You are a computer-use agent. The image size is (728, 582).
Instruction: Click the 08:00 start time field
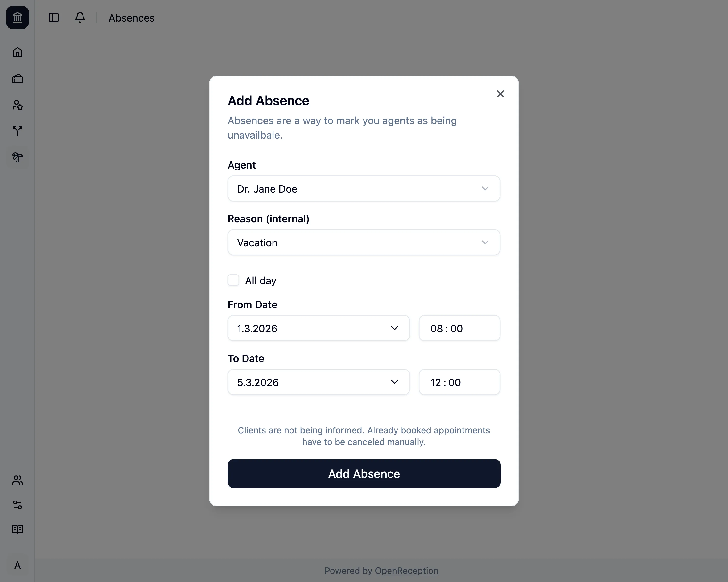click(459, 328)
